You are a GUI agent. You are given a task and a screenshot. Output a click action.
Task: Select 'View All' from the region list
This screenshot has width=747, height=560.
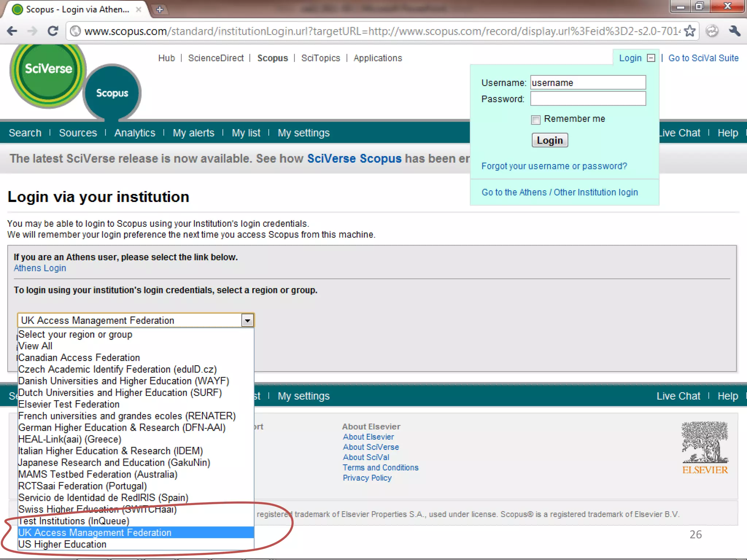[136, 346]
